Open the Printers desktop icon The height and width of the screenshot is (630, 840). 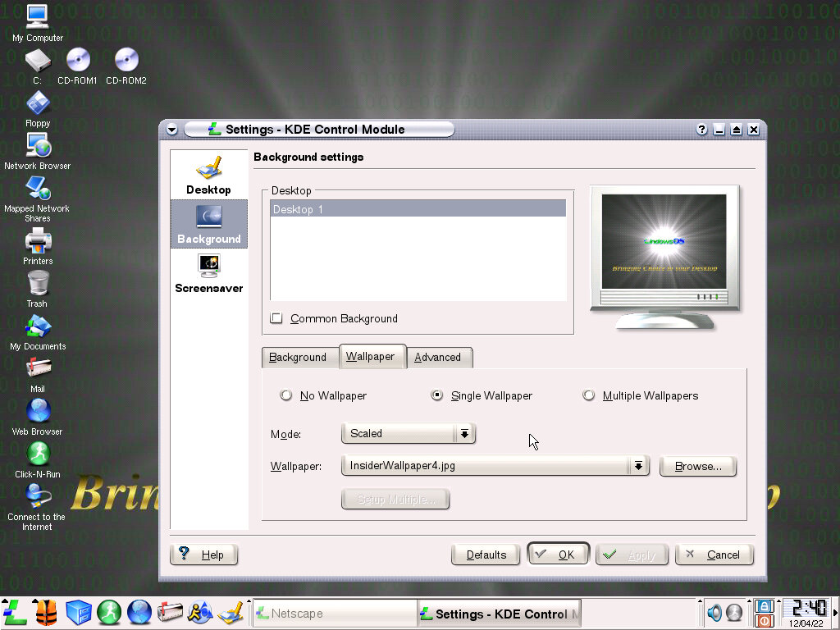[38, 242]
